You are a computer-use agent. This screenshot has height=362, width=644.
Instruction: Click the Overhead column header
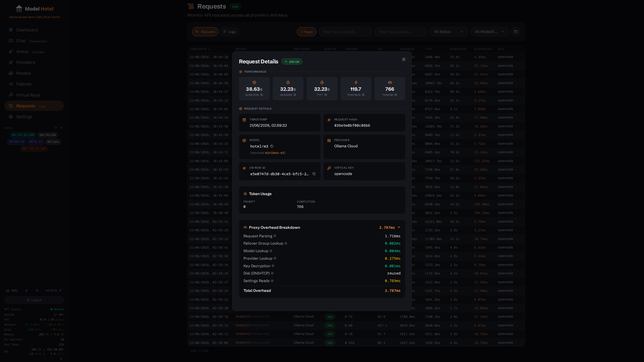coord(483,49)
